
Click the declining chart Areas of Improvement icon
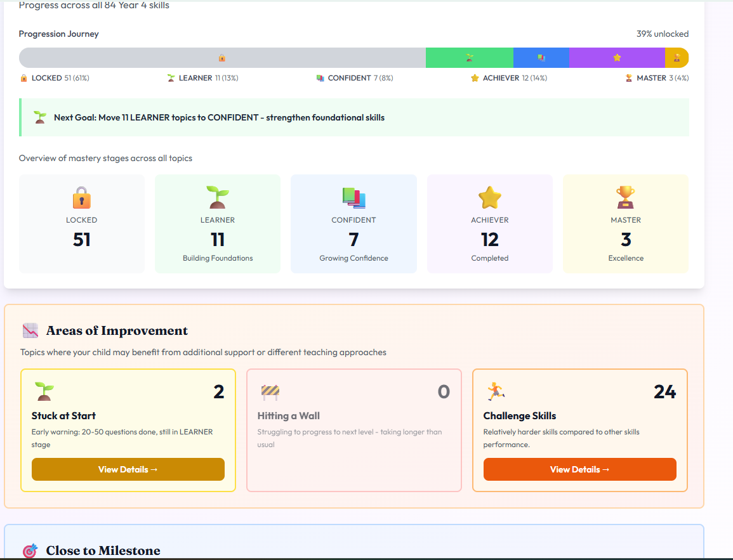click(x=30, y=330)
